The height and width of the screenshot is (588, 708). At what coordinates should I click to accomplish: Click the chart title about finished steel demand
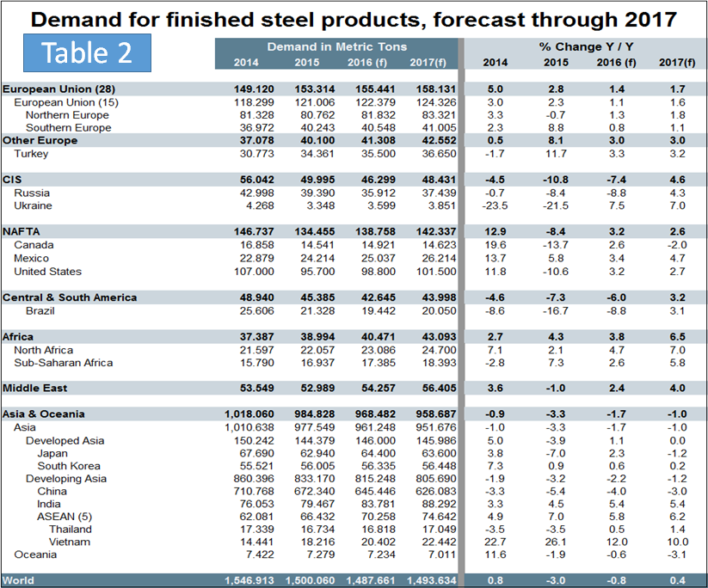(x=354, y=18)
